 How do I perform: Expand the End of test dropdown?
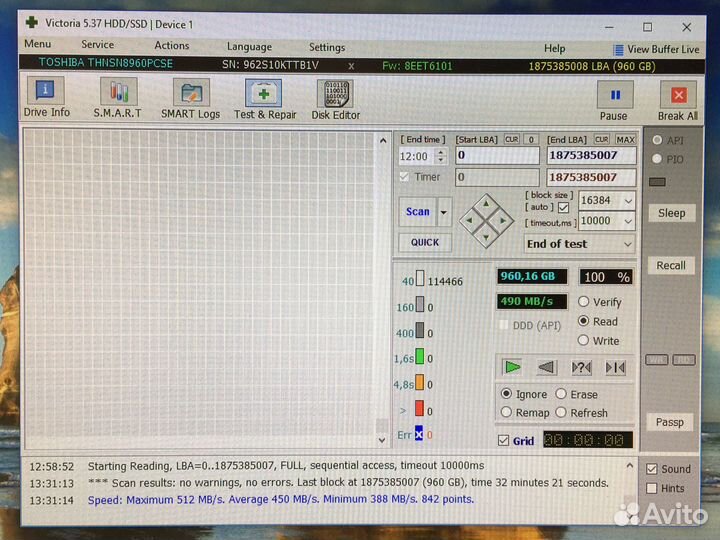tap(627, 244)
